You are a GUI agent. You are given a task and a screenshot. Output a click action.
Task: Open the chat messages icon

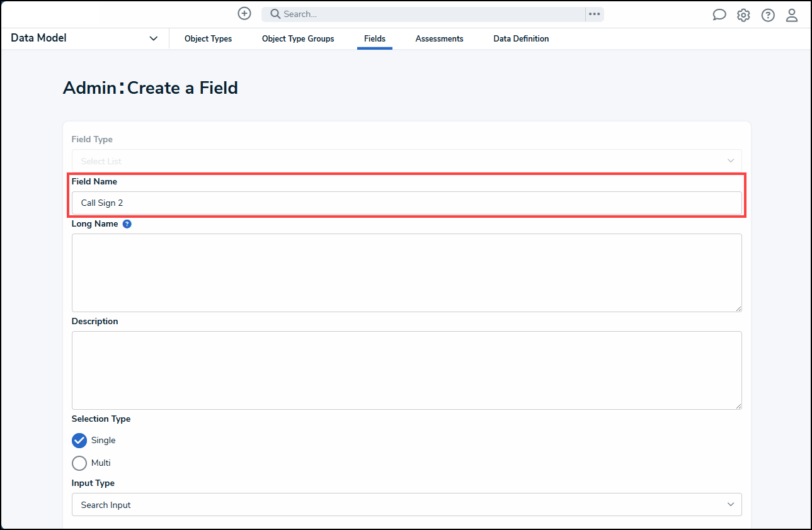(x=719, y=14)
